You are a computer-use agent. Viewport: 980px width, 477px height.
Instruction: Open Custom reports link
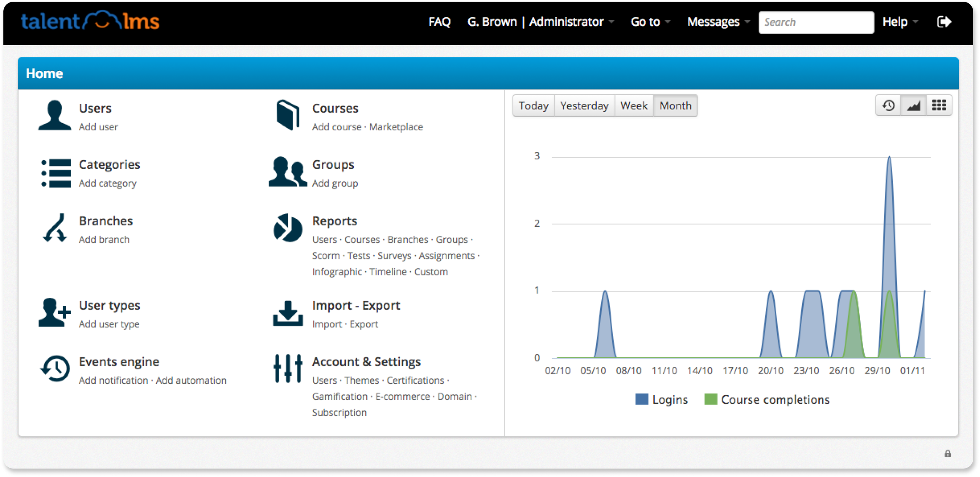431,272
